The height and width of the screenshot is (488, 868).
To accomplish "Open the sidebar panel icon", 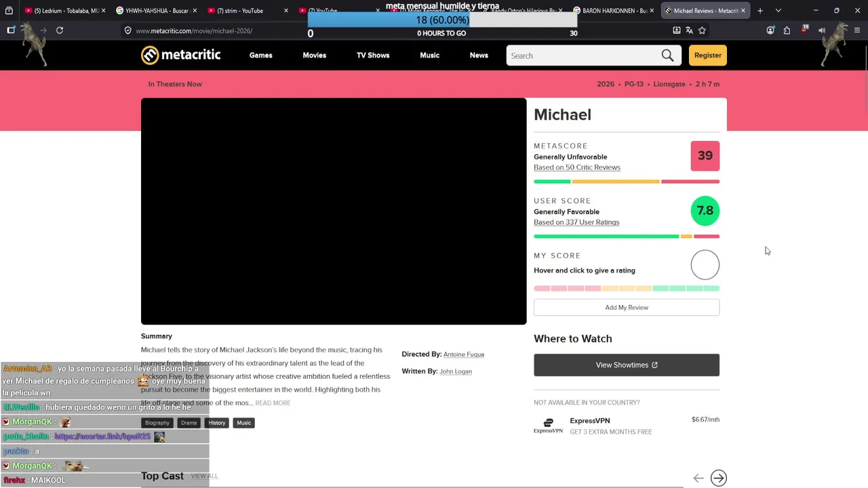I will pos(11,30).
